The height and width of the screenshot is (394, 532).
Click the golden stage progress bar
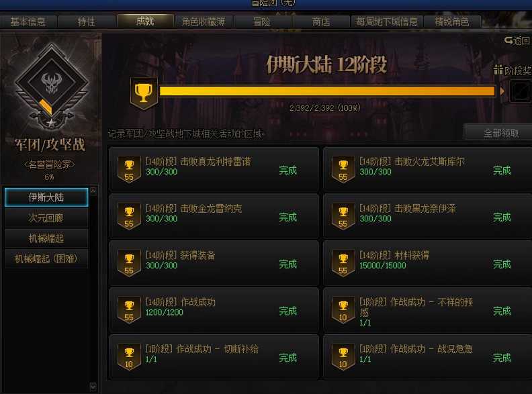327,91
